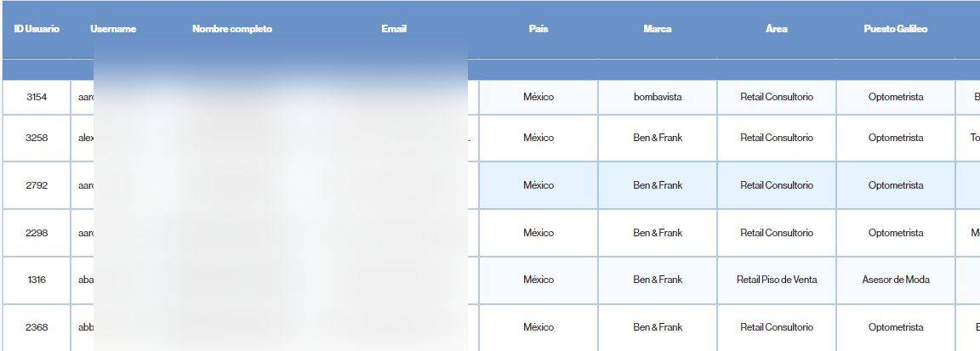Click the Marca column header

click(658, 30)
